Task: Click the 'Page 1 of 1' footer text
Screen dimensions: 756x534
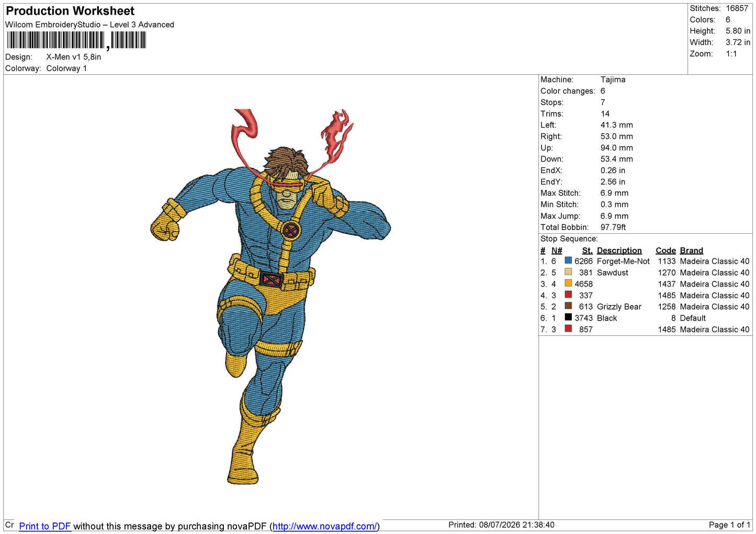Action: (729, 525)
